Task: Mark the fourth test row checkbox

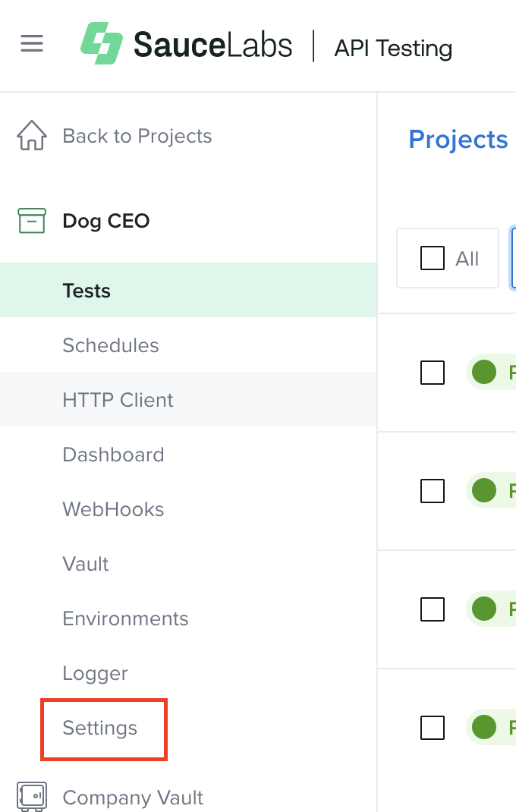Action: click(433, 728)
